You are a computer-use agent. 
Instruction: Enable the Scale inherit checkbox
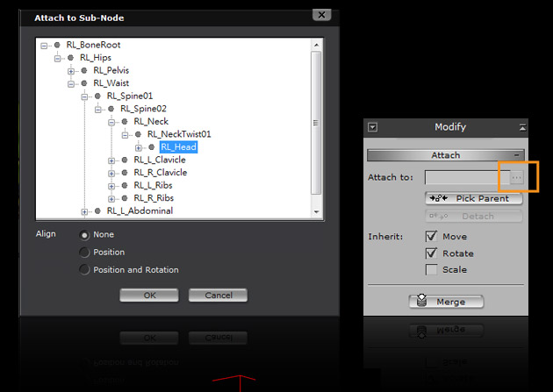pos(431,270)
